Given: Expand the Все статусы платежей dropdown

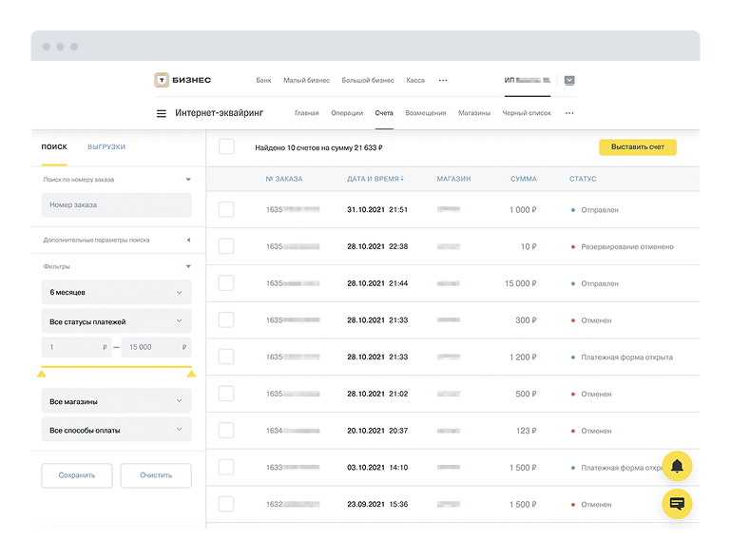Looking at the screenshot, I should click(x=116, y=321).
